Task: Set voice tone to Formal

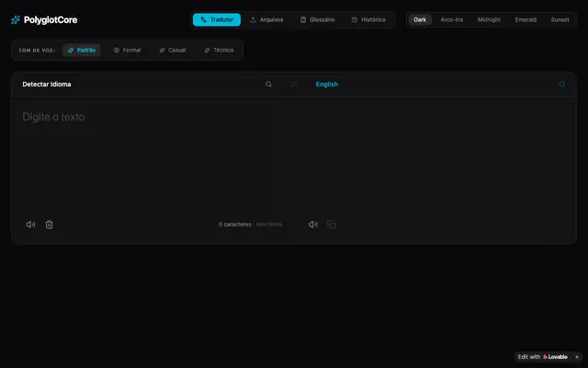Action: coord(127,51)
